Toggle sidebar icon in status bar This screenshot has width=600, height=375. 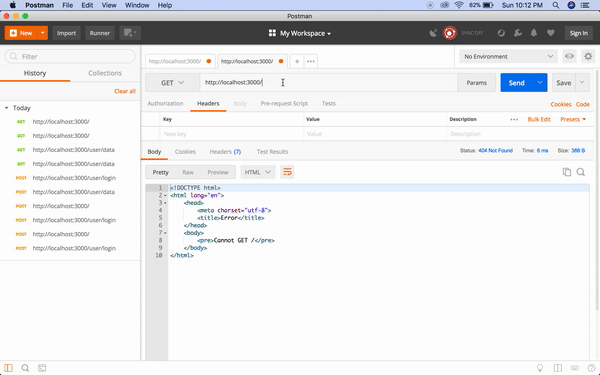click(8, 368)
